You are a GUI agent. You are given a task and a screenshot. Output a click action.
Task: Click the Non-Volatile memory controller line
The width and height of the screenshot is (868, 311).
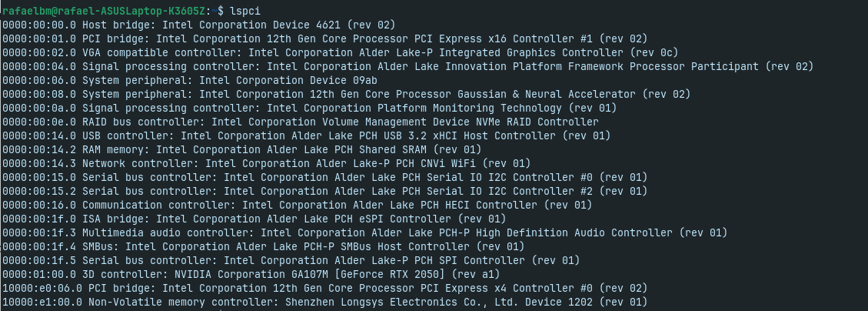click(324, 302)
